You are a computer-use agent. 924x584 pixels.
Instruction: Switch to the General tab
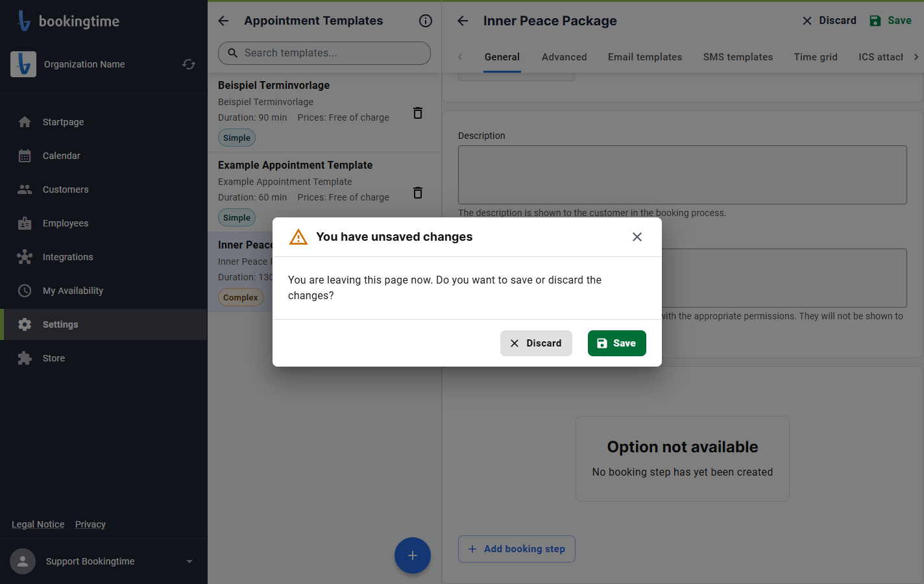pos(502,57)
